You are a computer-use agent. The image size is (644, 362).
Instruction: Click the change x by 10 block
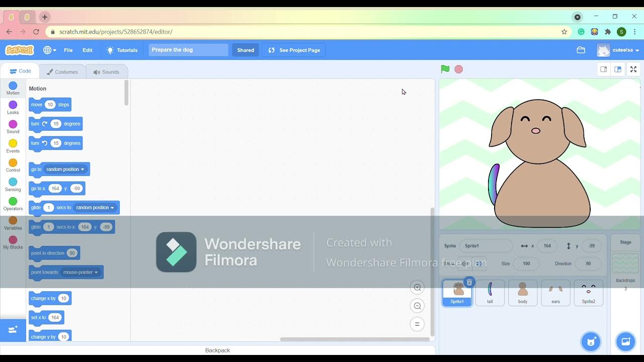click(x=50, y=299)
